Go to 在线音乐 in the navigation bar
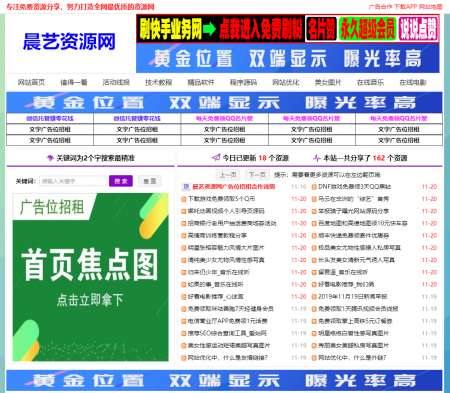Image resolution: width=450 pixels, height=393 pixels. tap(370, 82)
